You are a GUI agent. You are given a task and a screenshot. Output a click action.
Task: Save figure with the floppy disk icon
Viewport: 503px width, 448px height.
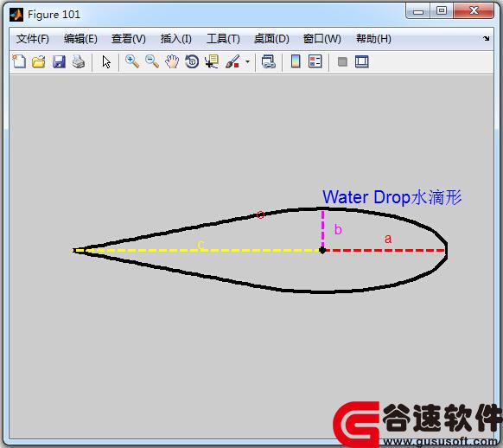59,61
